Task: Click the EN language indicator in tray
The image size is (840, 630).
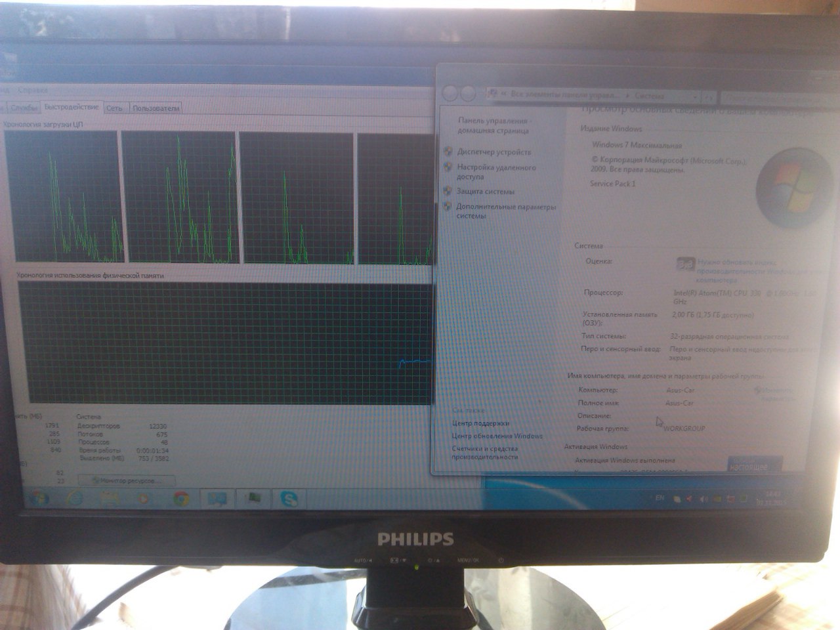Action: click(x=660, y=499)
